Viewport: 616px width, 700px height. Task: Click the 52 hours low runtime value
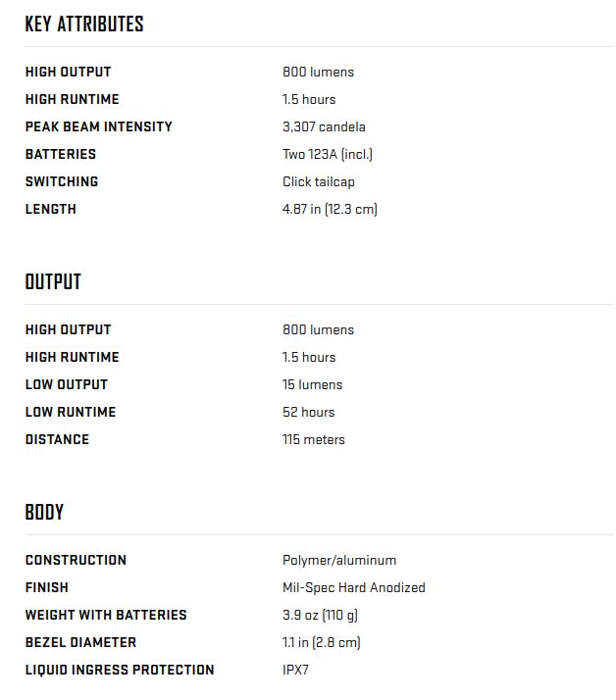(308, 412)
